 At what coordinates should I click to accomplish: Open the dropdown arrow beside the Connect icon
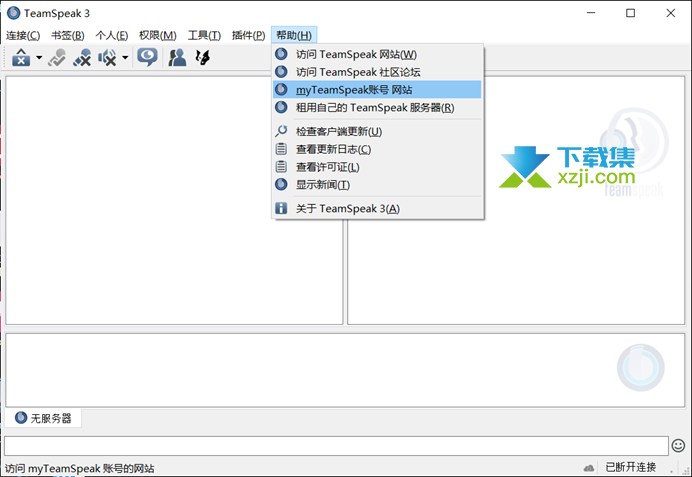click(39, 58)
